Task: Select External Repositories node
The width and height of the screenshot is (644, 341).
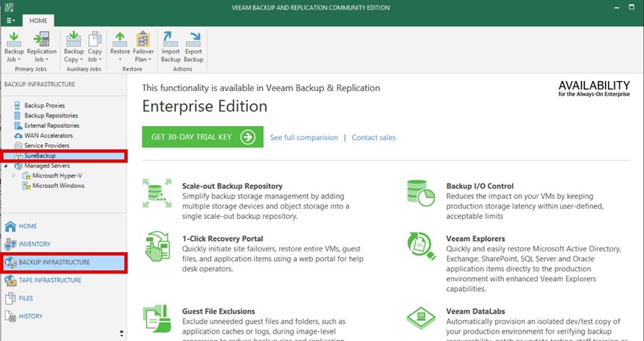Action: (52, 126)
